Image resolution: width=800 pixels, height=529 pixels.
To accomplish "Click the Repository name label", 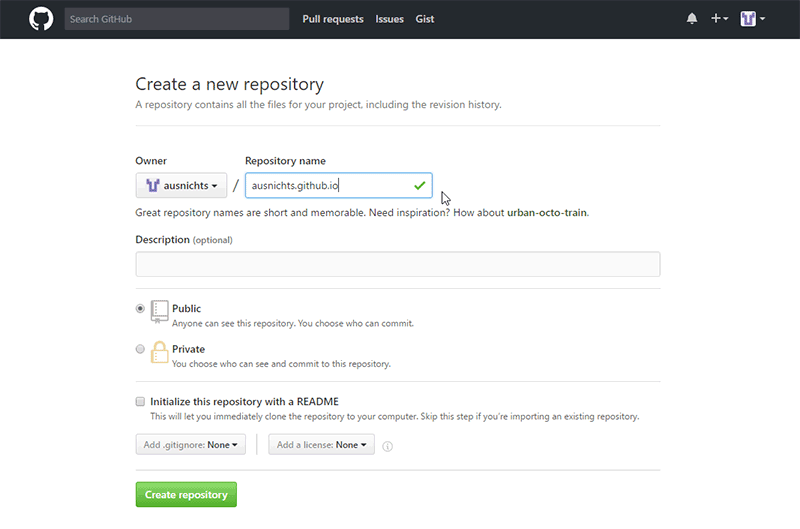I will (x=285, y=161).
